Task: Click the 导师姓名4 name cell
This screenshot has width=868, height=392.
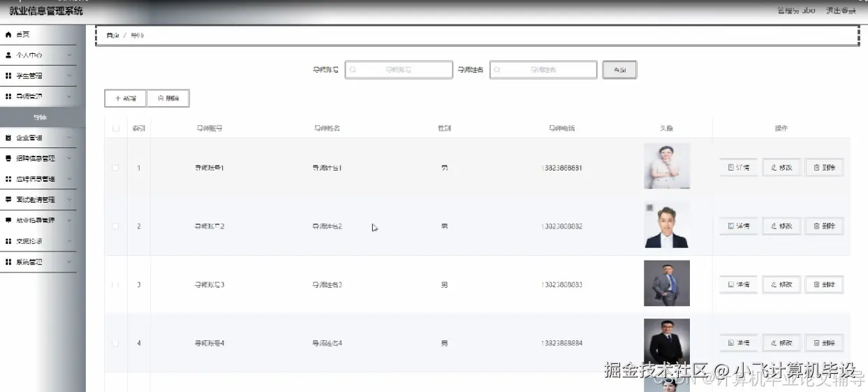Action: tap(327, 344)
